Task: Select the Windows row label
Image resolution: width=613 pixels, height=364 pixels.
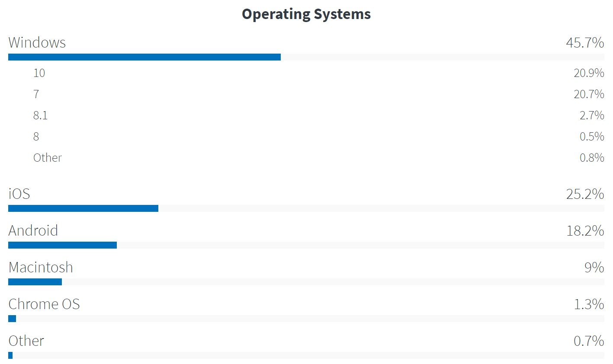Action: pos(37,42)
